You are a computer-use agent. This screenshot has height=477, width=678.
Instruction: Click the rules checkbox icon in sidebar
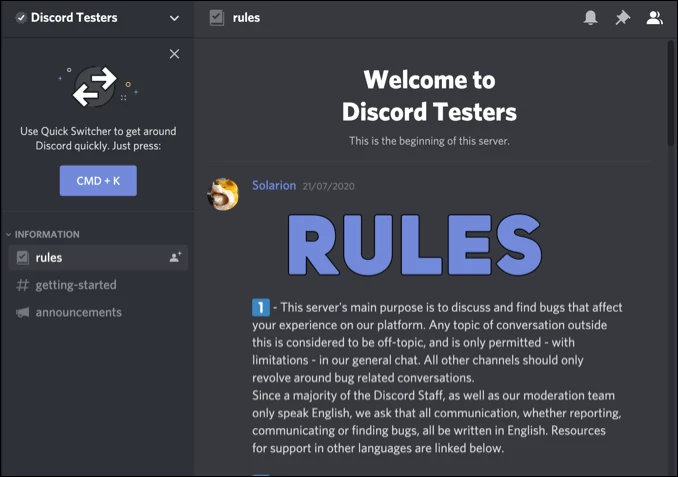(22, 258)
